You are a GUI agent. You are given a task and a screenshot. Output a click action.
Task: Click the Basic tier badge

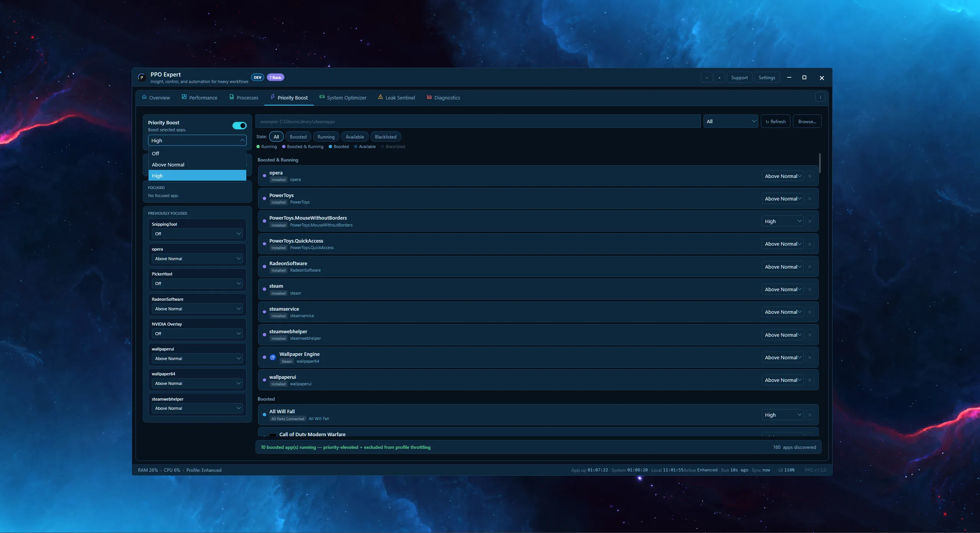click(275, 77)
